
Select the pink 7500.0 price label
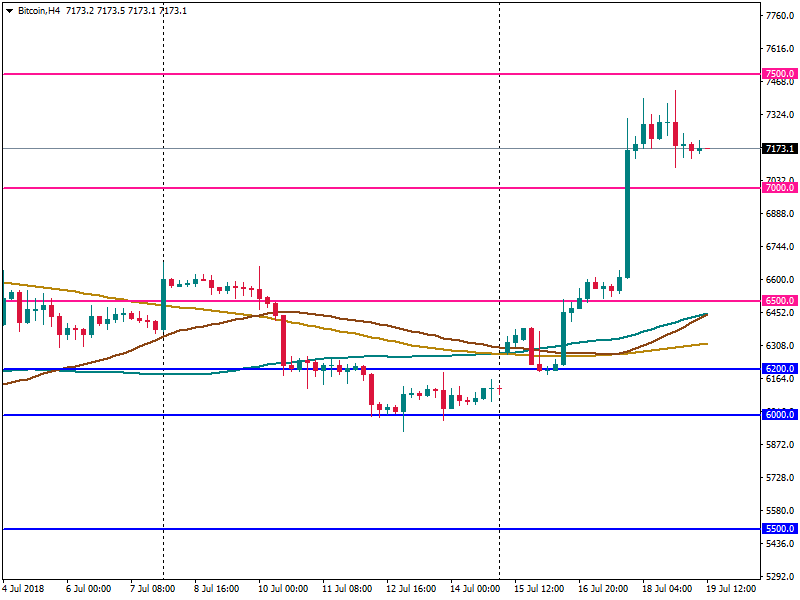click(779, 74)
